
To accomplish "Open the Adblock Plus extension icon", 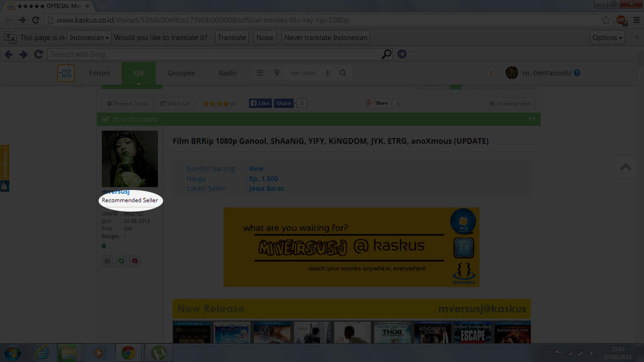I will (621, 20).
